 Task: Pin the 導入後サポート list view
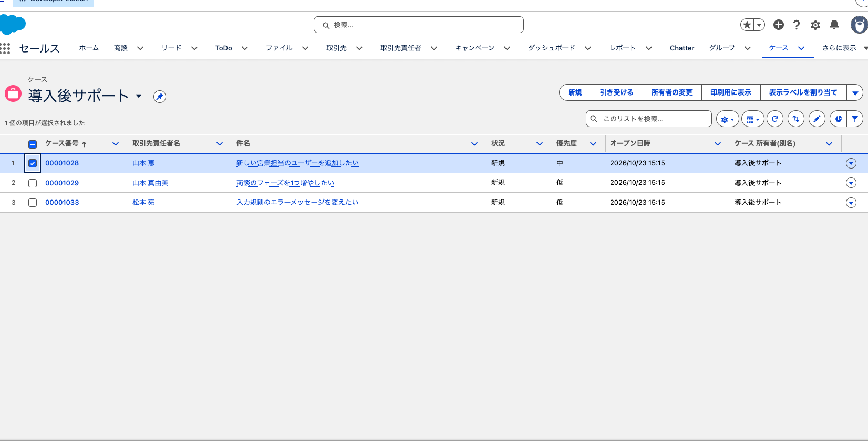coord(160,97)
